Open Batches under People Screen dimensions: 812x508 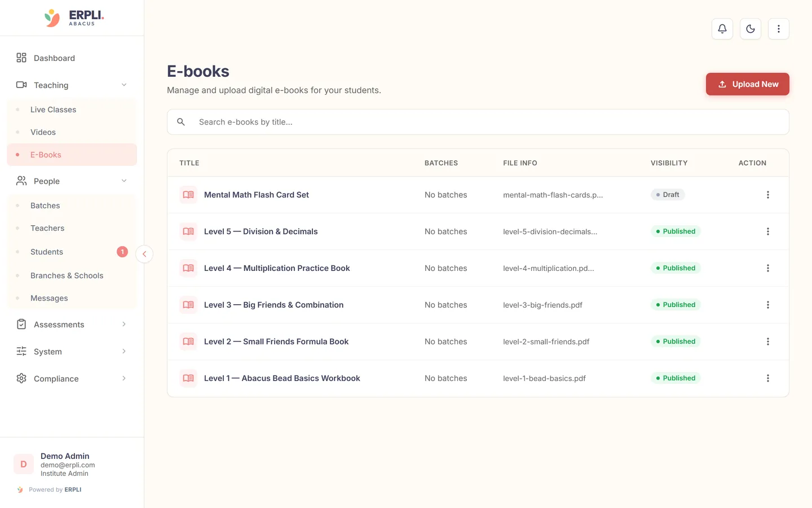(72, 205)
